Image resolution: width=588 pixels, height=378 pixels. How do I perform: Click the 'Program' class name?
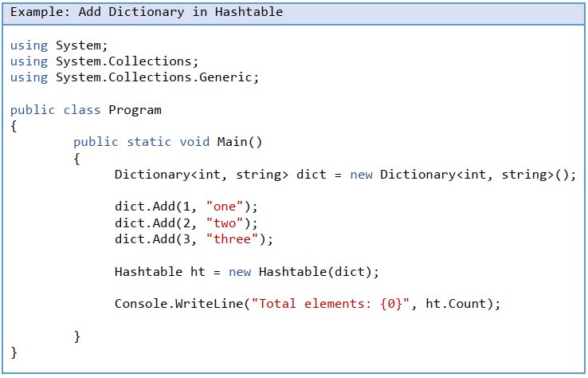pos(135,110)
